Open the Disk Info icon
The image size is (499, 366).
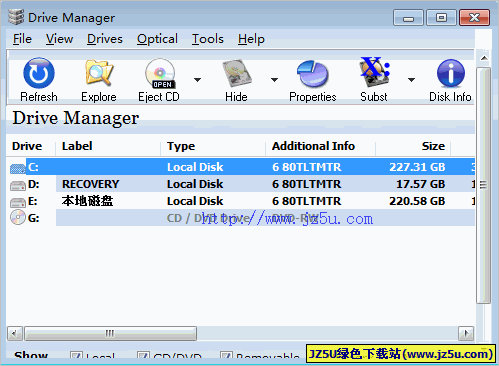pyautogui.click(x=451, y=73)
